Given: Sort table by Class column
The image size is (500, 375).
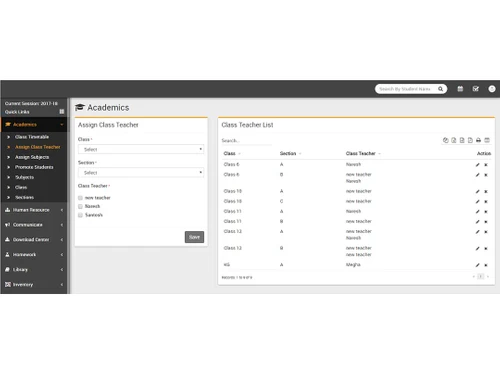Looking at the screenshot, I should click(232, 153).
